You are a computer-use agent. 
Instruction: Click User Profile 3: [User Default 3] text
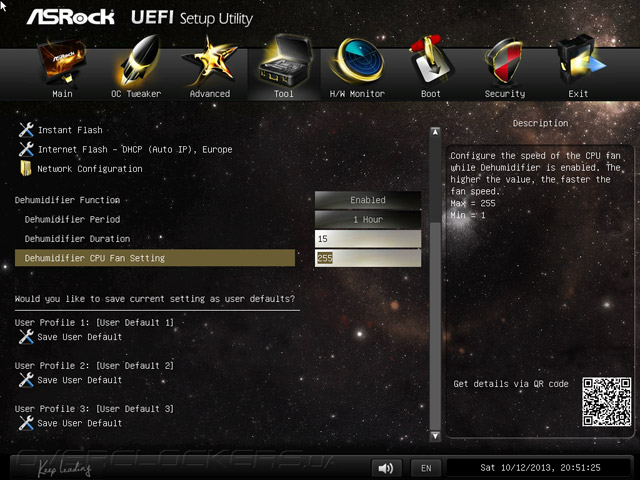94,409
